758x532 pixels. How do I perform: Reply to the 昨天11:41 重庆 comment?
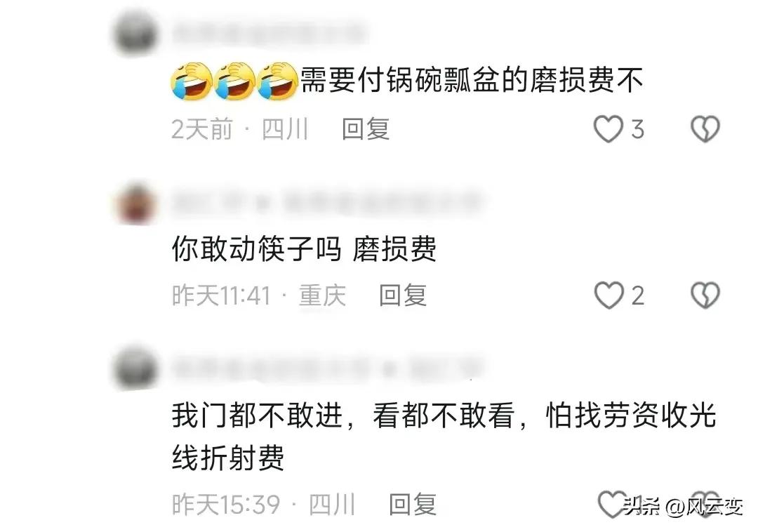coord(403,295)
